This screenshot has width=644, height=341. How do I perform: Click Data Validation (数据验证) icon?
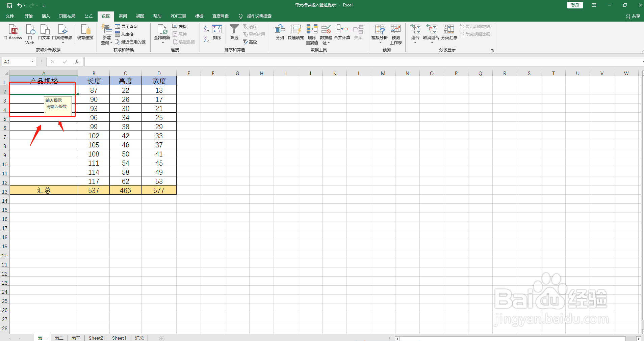tap(326, 30)
